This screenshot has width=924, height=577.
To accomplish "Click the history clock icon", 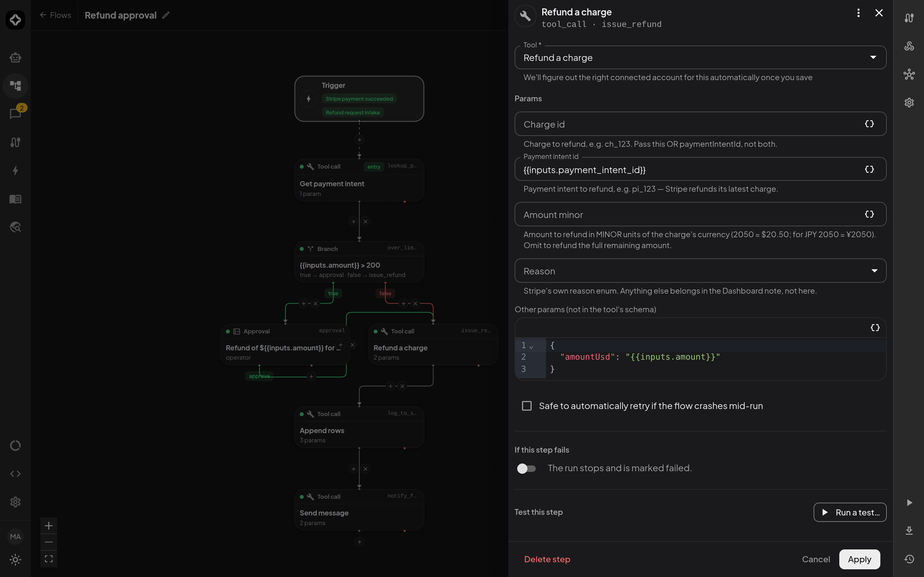I will [x=909, y=559].
